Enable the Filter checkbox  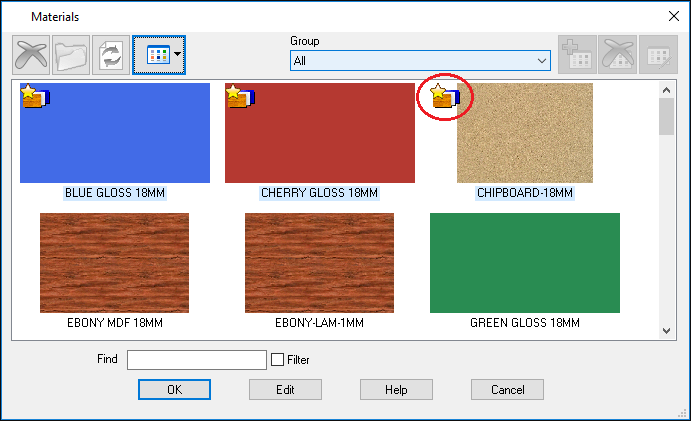coord(277,360)
